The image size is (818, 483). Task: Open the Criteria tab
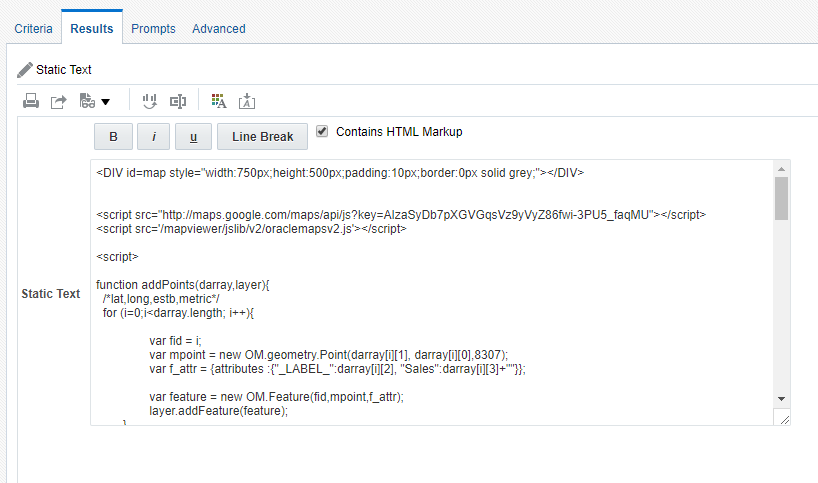(33, 29)
